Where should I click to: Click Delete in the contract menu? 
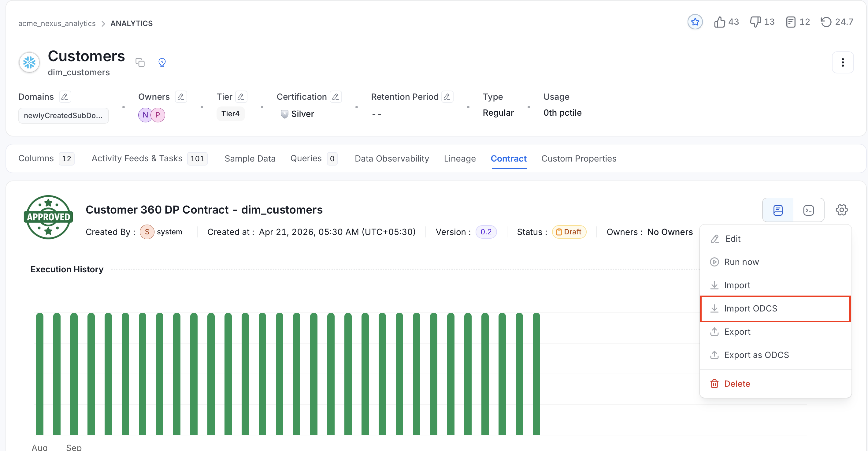pos(775,384)
